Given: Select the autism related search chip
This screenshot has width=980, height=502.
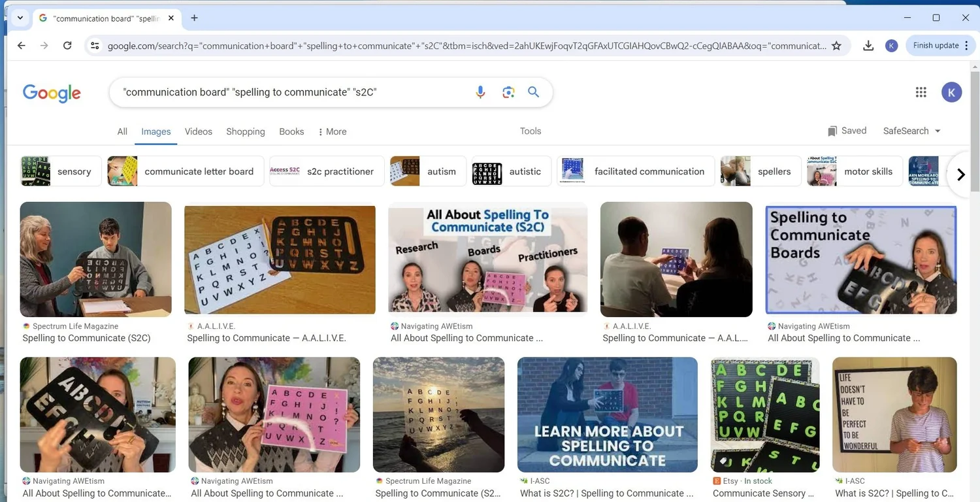Looking at the screenshot, I should point(427,171).
